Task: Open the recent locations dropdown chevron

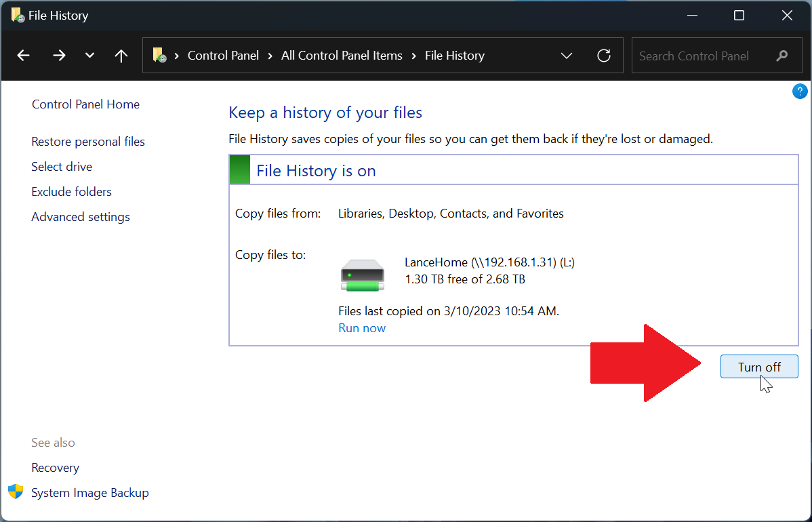Action: 89,56
